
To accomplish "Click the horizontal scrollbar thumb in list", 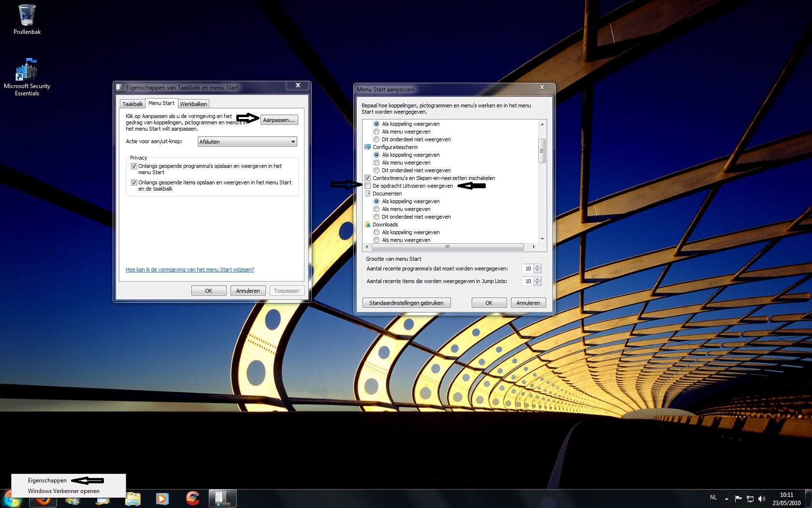I will [x=448, y=247].
